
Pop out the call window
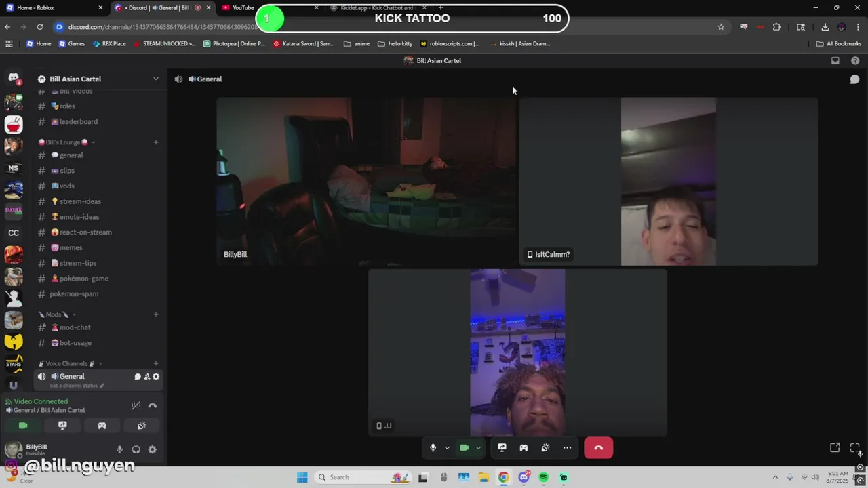[835, 447]
